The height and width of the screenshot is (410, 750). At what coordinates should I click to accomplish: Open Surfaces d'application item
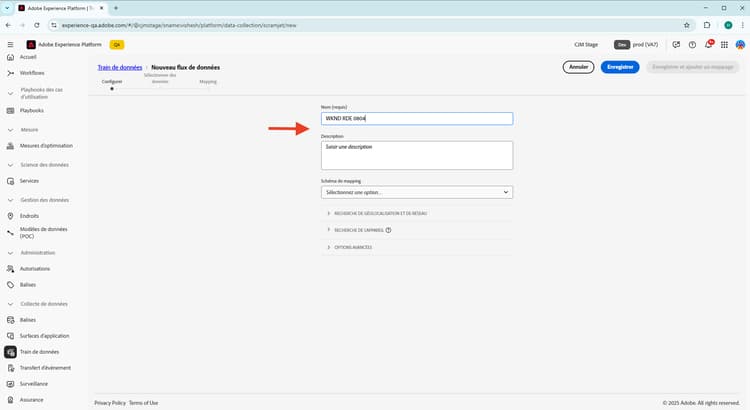pos(44,336)
